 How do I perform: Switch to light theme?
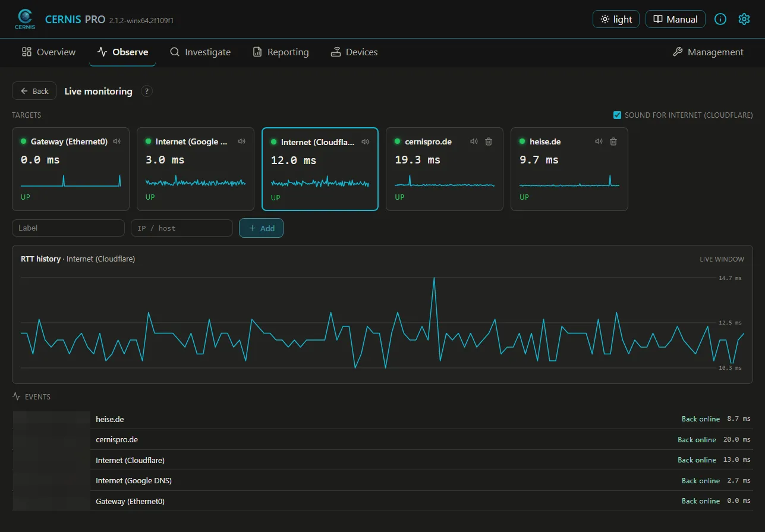point(616,19)
